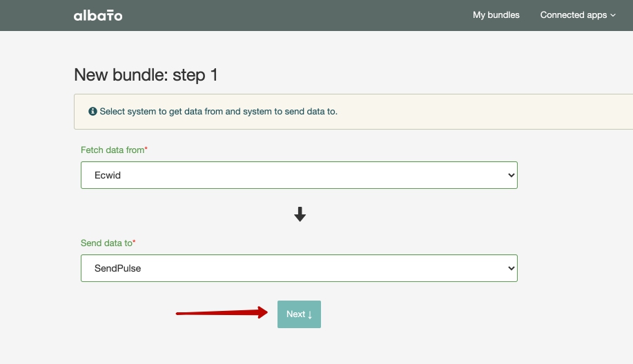This screenshot has width=633, height=364.
Task: Click the New bundle: step 1 heading
Action: [x=146, y=75]
